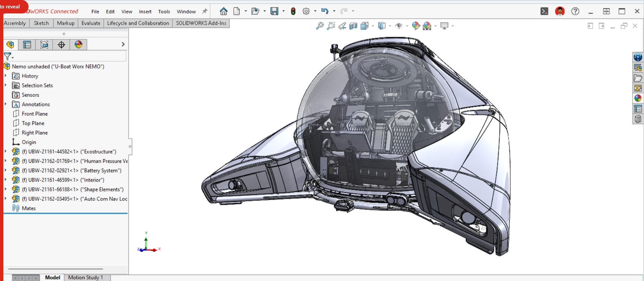
Task: Select the Front Plane in the tree
Action: (35, 114)
